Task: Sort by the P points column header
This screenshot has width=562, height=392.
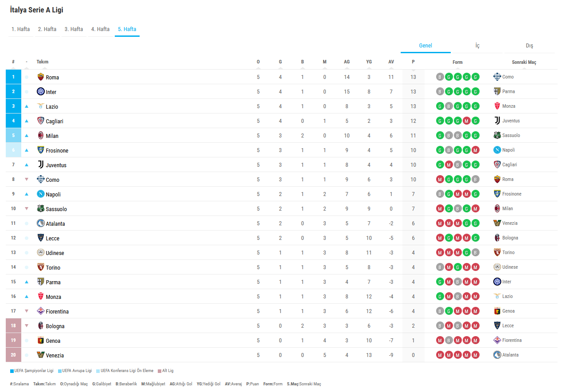Action: click(x=413, y=62)
